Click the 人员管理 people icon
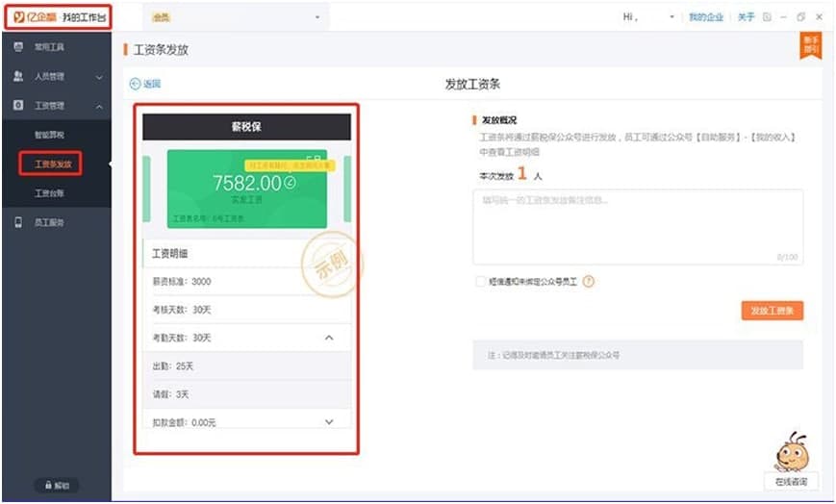This screenshot has height=504, width=836. tap(18, 76)
